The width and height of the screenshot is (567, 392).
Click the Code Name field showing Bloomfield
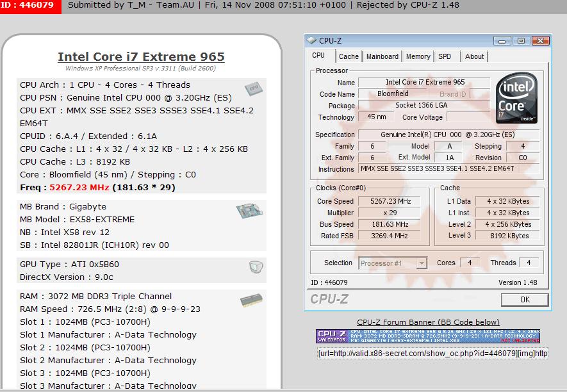393,94
